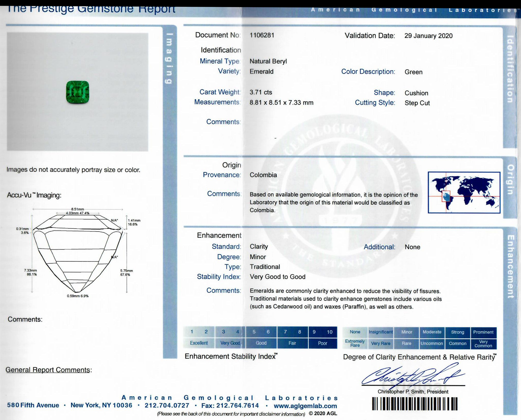Image resolution: width=521 pixels, height=420 pixels.
Task: Select the 'Minor' clarity enhancement cell
Action: tap(407, 332)
